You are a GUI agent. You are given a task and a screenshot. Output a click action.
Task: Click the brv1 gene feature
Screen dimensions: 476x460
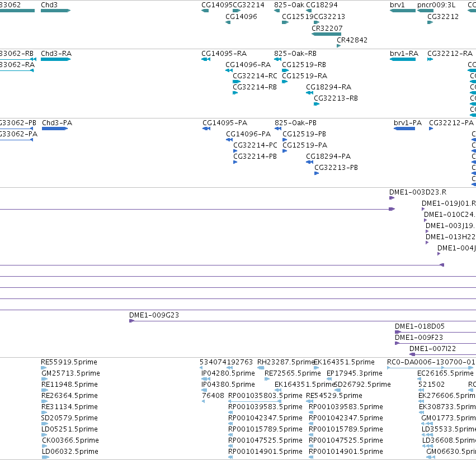click(403, 11)
